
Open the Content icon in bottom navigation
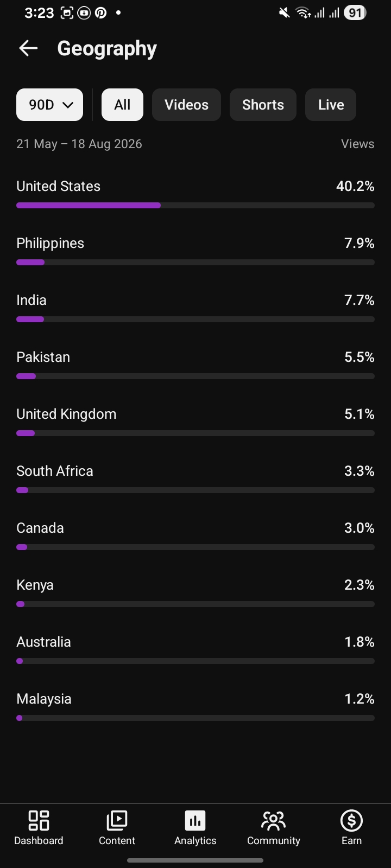pos(117,820)
